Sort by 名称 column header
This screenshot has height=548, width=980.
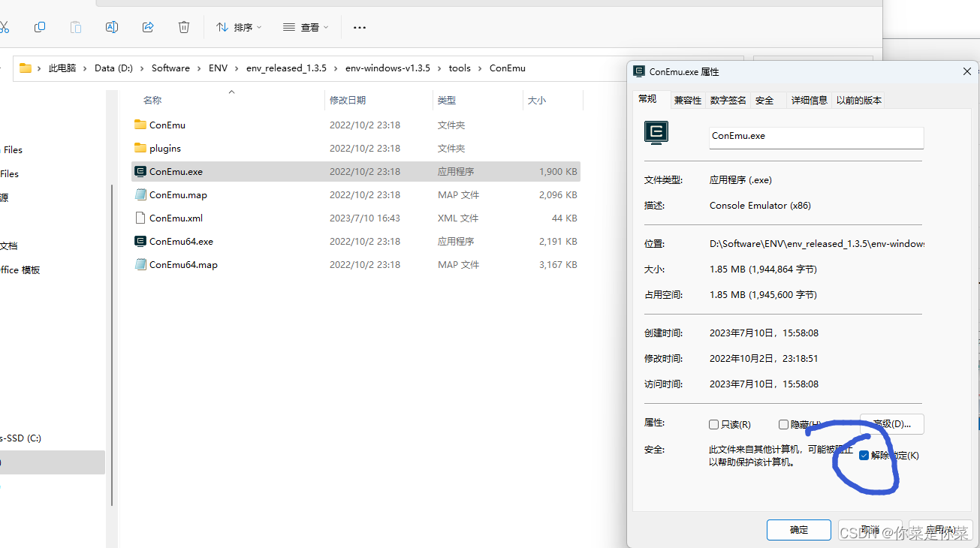click(x=152, y=100)
